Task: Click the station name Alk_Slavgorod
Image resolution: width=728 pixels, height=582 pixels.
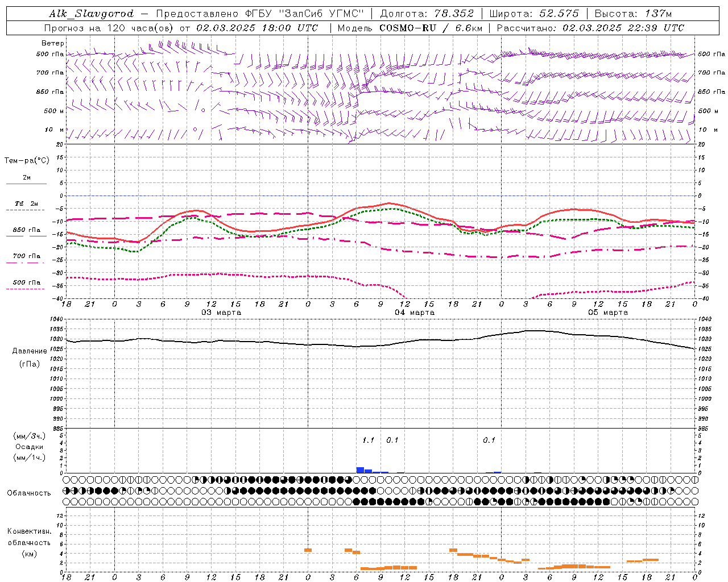Action: pos(91,14)
